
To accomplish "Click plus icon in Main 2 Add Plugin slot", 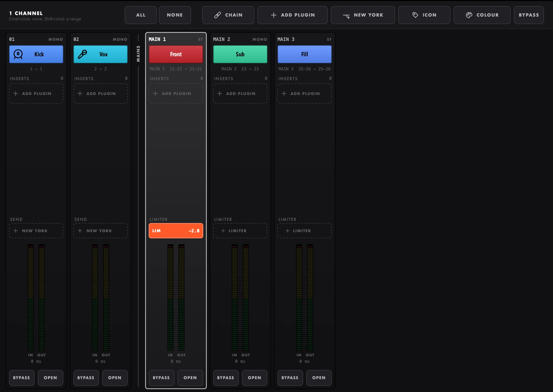I will (220, 93).
